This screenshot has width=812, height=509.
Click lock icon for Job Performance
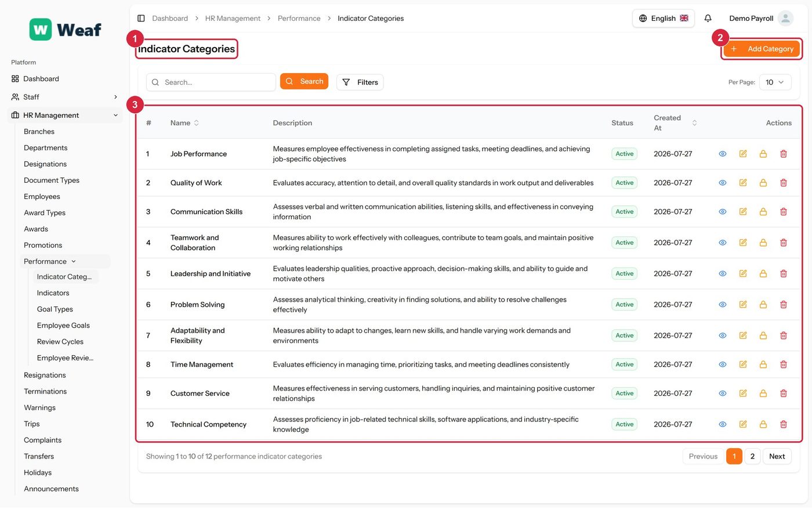pyautogui.click(x=763, y=154)
